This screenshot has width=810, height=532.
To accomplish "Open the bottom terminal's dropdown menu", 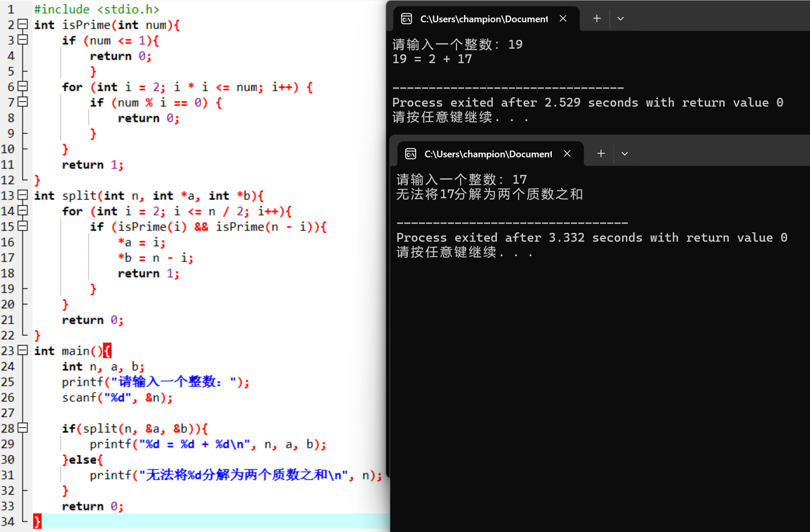I will pyautogui.click(x=624, y=154).
